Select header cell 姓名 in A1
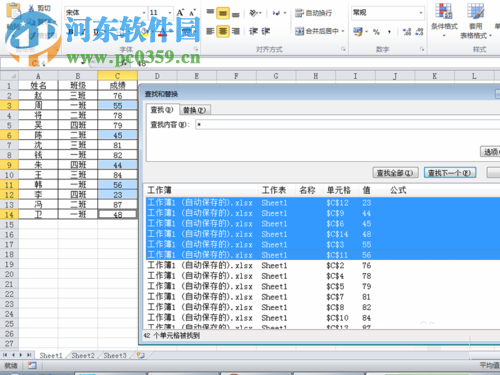 click(x=38, y=86)
